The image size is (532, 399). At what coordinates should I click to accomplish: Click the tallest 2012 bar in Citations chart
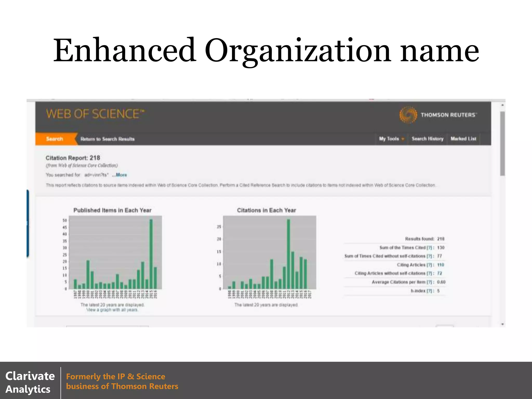pos(288,254)
